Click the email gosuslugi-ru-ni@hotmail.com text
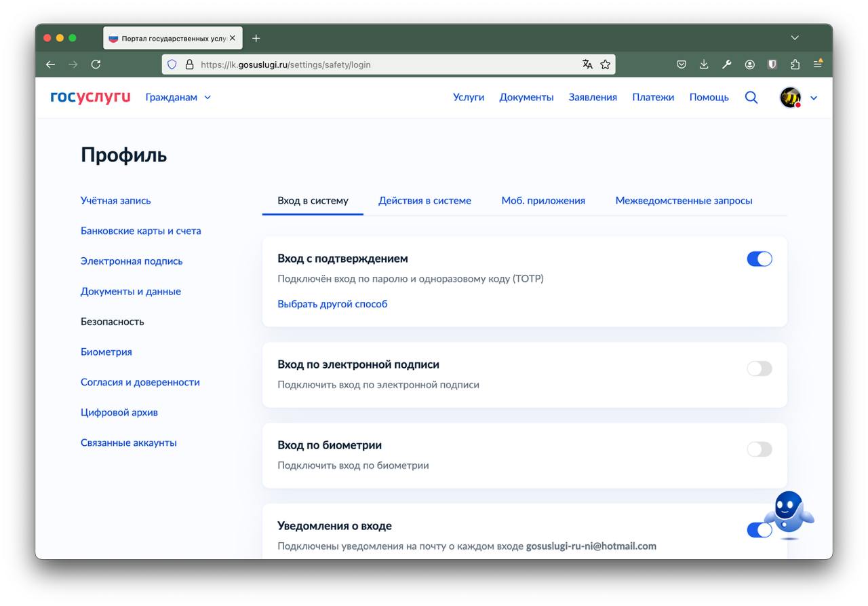Screen dimensions: 868x606 (x=591, y=546)
